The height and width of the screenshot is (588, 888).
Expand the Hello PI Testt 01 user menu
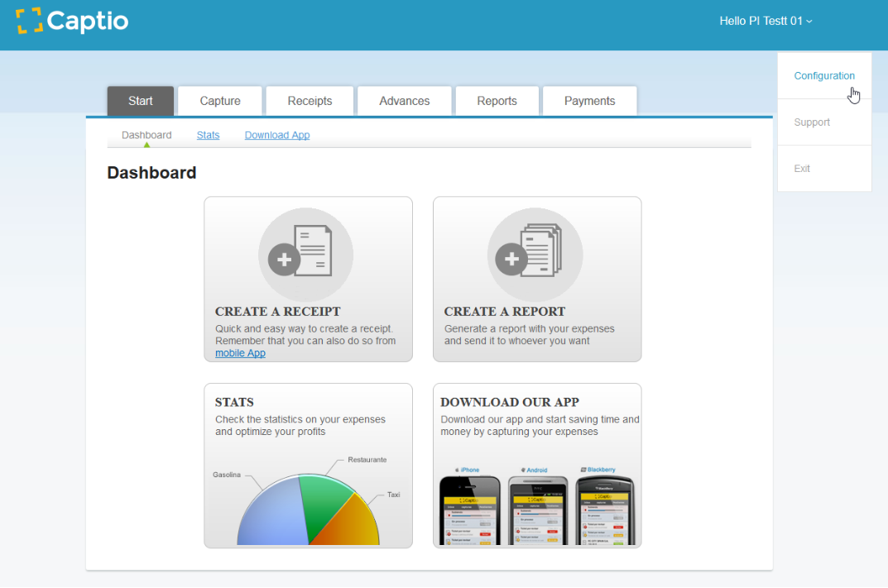tap(766, 21)
